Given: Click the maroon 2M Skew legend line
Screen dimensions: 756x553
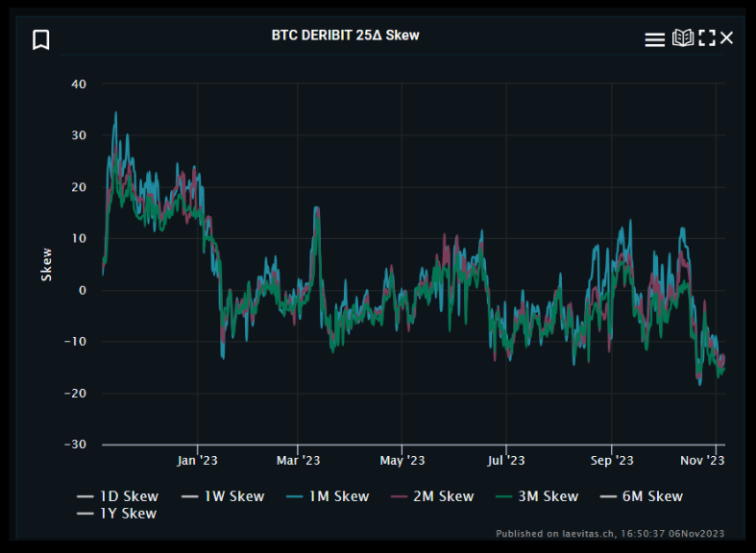Looking at the screenshot, I should click(x=399, y=496).
